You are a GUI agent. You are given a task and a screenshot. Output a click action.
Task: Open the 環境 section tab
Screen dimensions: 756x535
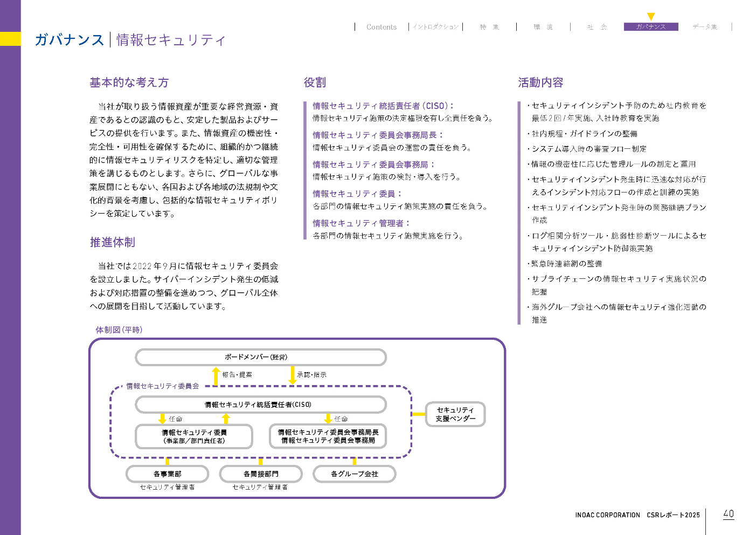[x=543, y=27]
